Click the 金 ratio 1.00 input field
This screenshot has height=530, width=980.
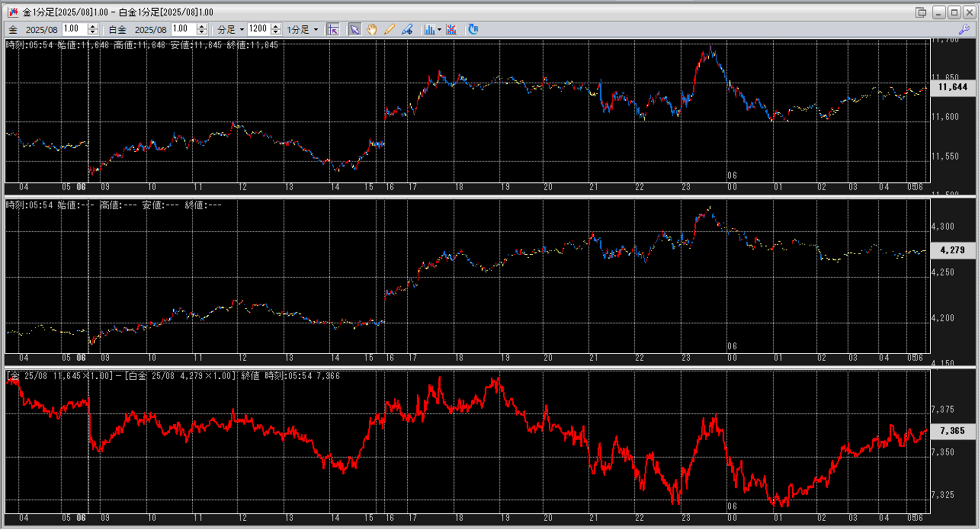pyautogui.click(x=74, y=29)
